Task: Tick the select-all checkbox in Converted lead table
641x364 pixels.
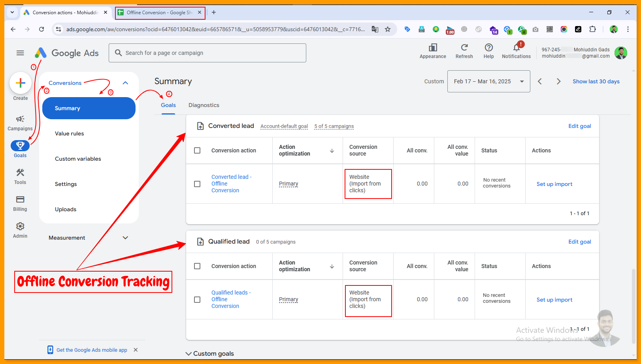Action: click(x=197, y=150)
